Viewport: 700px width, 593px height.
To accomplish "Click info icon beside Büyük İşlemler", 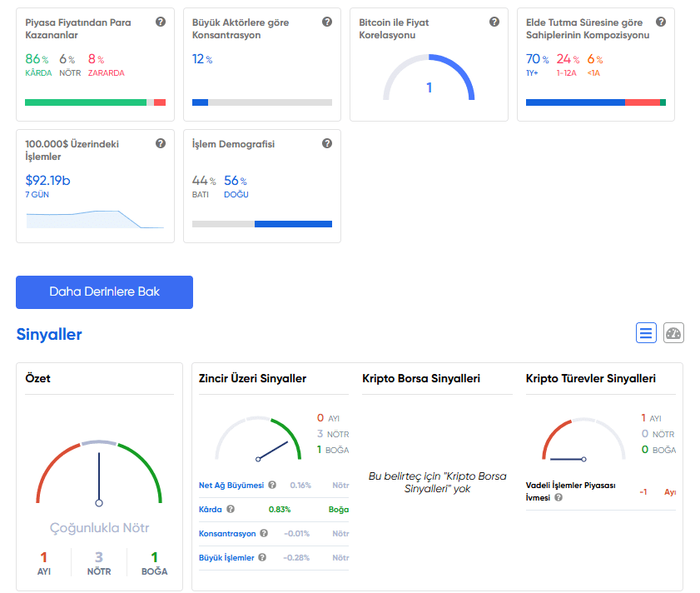I will (x=262, y=557).
